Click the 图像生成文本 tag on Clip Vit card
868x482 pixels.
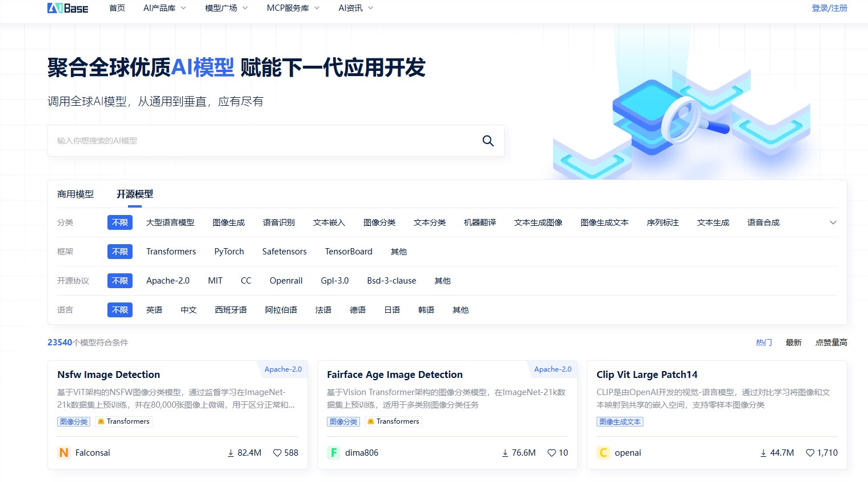[x=620, y=421]
